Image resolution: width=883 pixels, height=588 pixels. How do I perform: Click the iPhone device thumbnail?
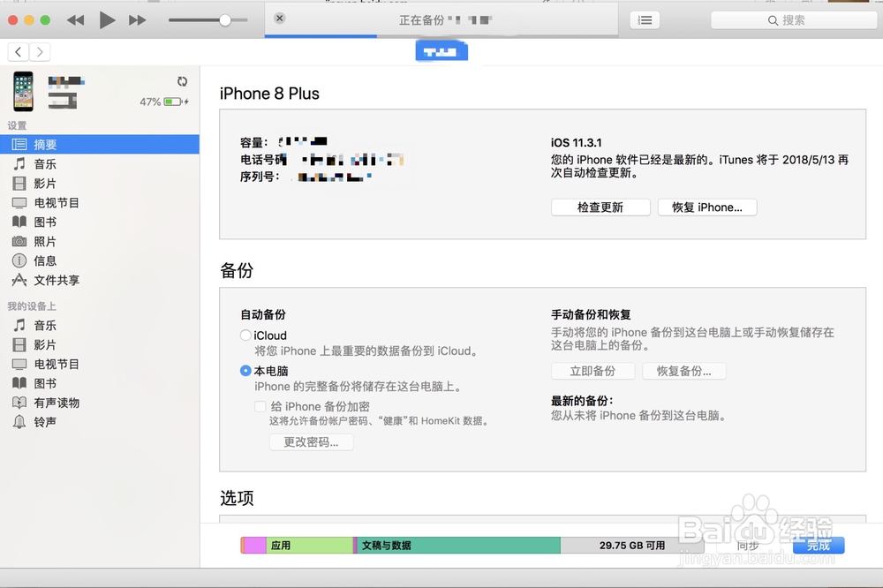[24, 91]
